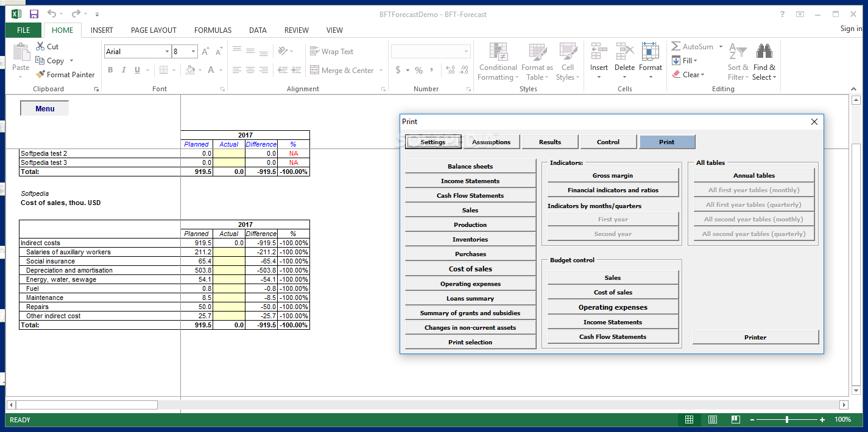Screen dimensions: 868x432
Task: Click the Decrease Font Size icon
Action: pos(219,52)
